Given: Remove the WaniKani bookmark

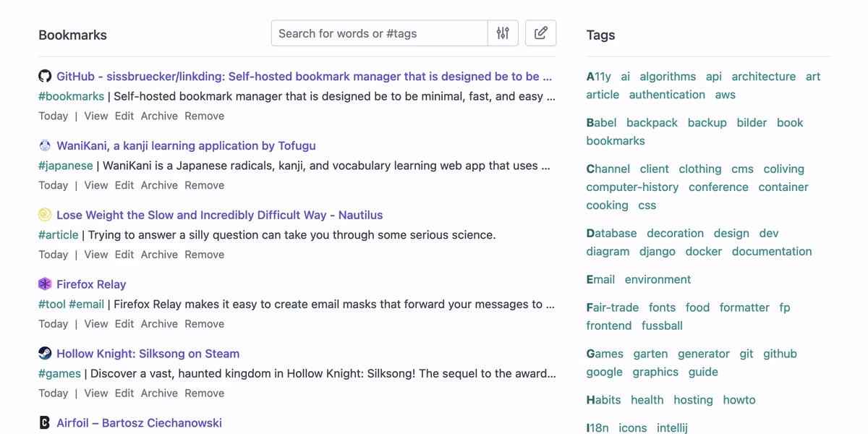Looking at the screenshot, I should click(204, 185).
